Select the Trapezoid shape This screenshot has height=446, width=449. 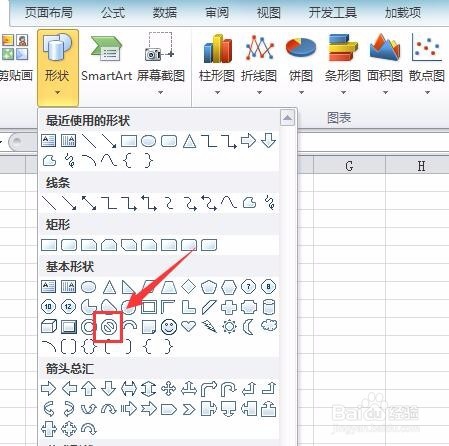(169, 287)
